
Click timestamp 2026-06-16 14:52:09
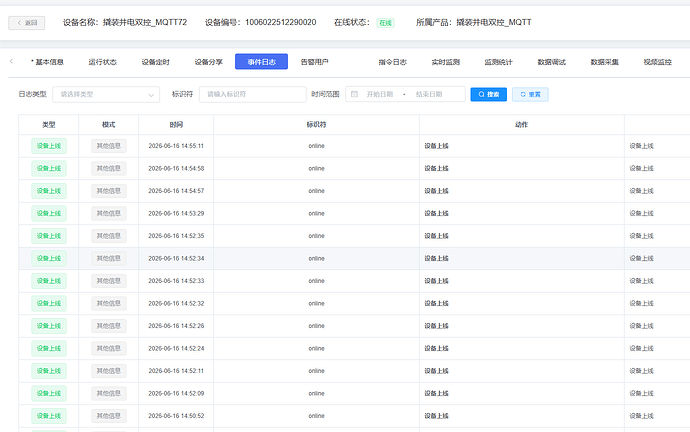coord(176,393)
